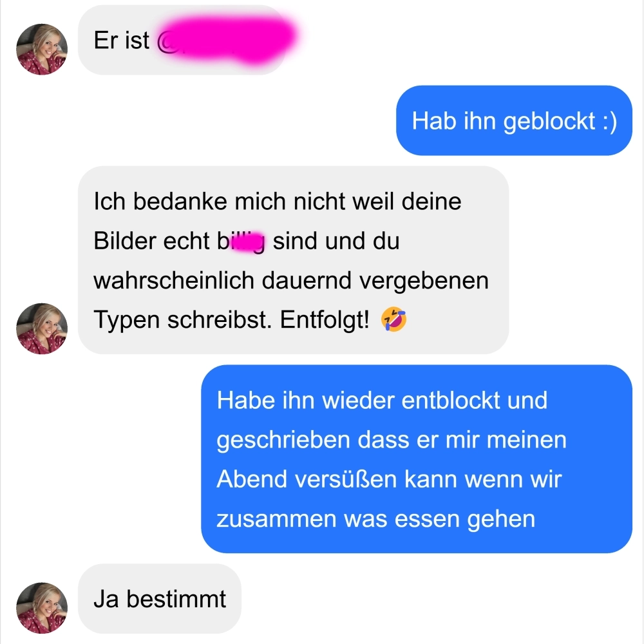Click the line "zusammen was essen gehen"
Screen dimensions: 644x644
[x=376, y=519]
